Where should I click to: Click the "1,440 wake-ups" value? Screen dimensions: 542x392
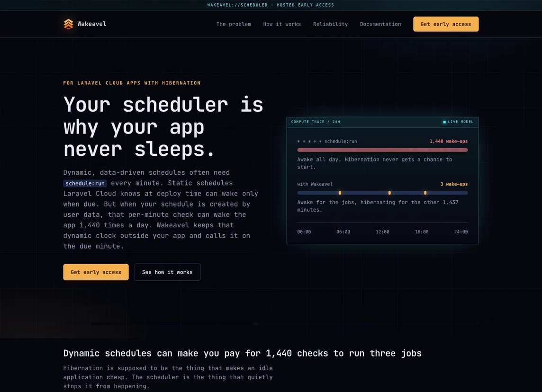[449, 141]
